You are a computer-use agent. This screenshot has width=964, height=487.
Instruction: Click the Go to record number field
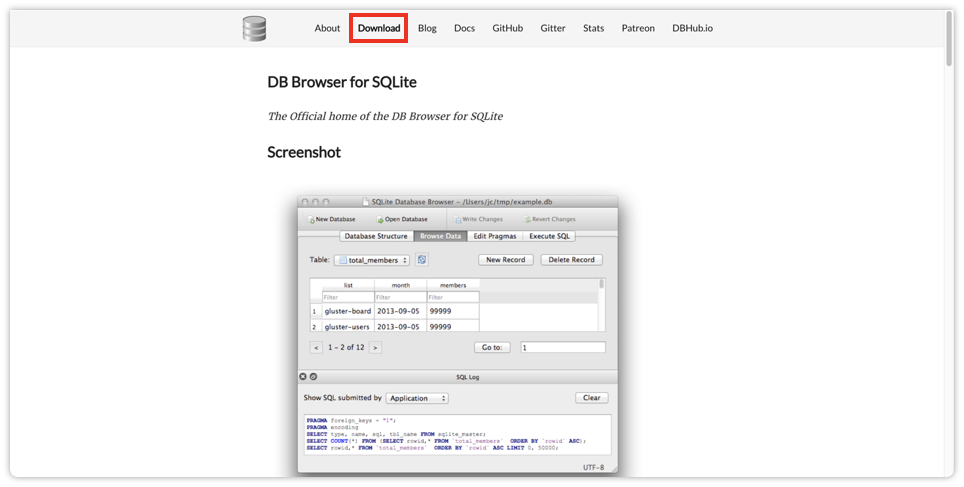point(563,347)
